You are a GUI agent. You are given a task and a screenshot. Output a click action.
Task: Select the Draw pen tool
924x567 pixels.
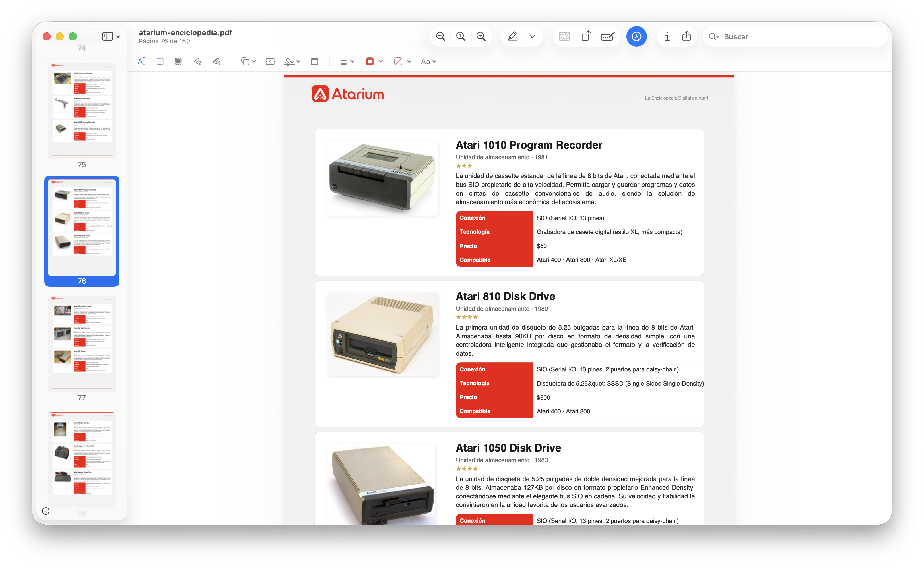click(216, 61)
